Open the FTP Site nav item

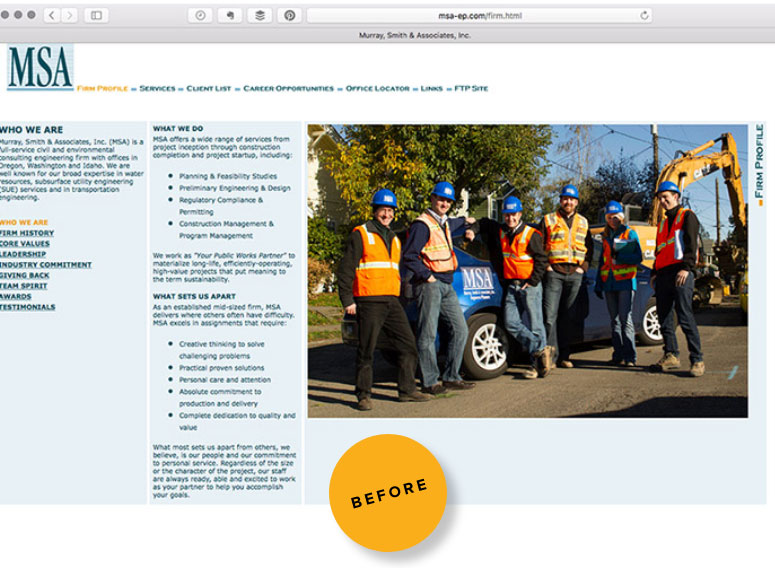pyautogui.click(x=471, y=88)
